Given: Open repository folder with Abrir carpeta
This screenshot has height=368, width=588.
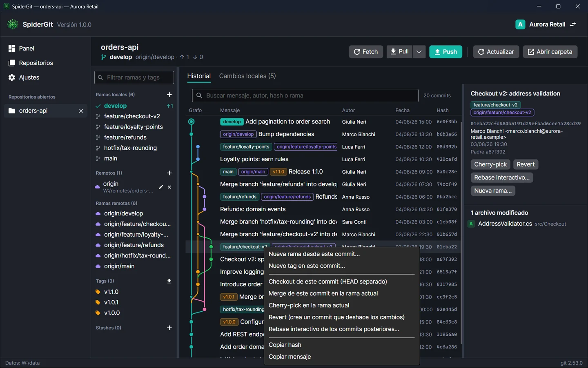Looking at the screenshot, I should [x=550, y=52].
